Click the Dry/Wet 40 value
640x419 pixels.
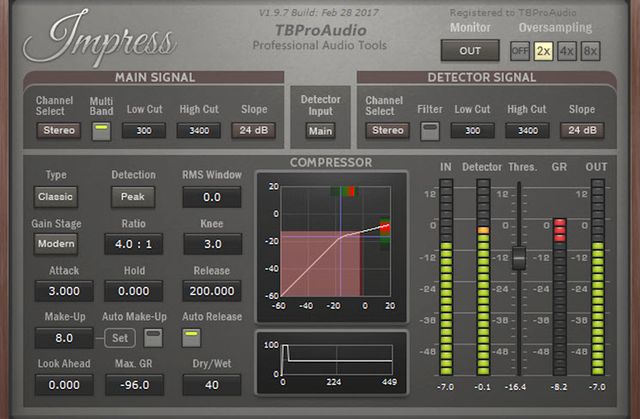point(212,385)
